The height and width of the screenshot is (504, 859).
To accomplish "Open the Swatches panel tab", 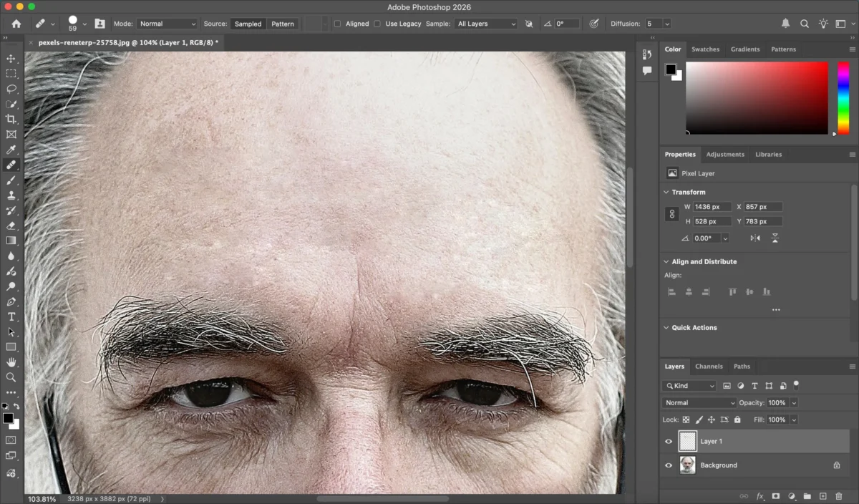I will (706, 49).
